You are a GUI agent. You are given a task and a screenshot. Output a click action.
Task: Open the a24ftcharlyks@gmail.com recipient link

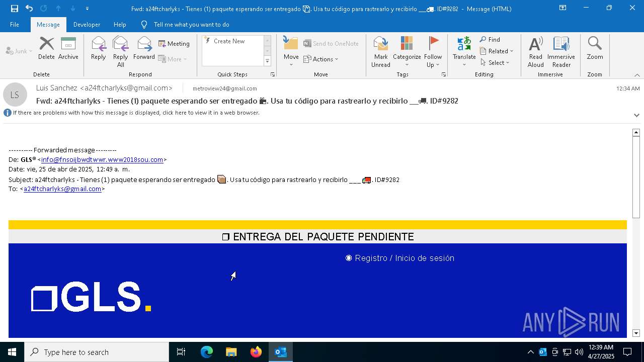click(x=62, y=189)
